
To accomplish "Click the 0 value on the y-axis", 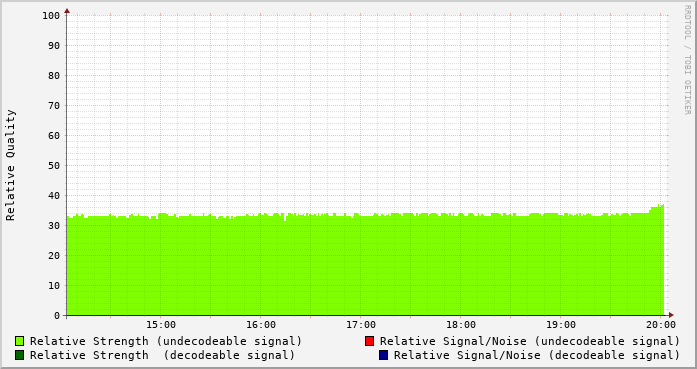I will [x=57, y=316].
